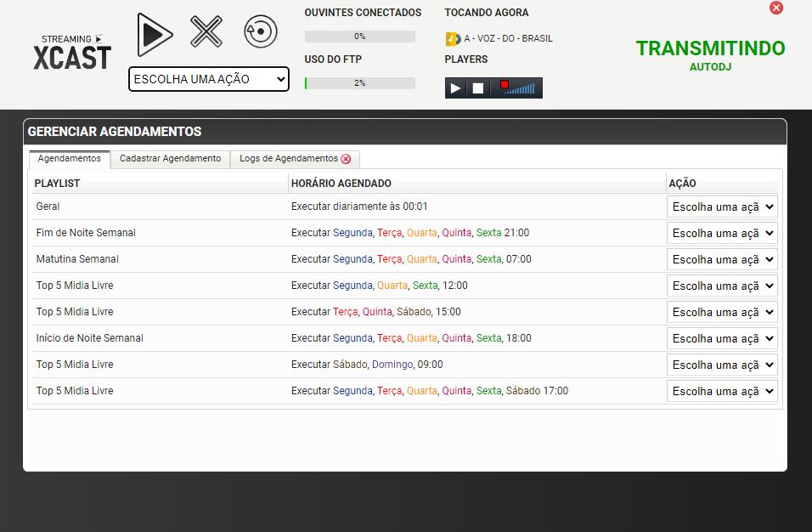This screenshot has height=532, width=812.
Task: Open action dropdown for Fim de Noite Semanal
Action: (x=722, y=233)
